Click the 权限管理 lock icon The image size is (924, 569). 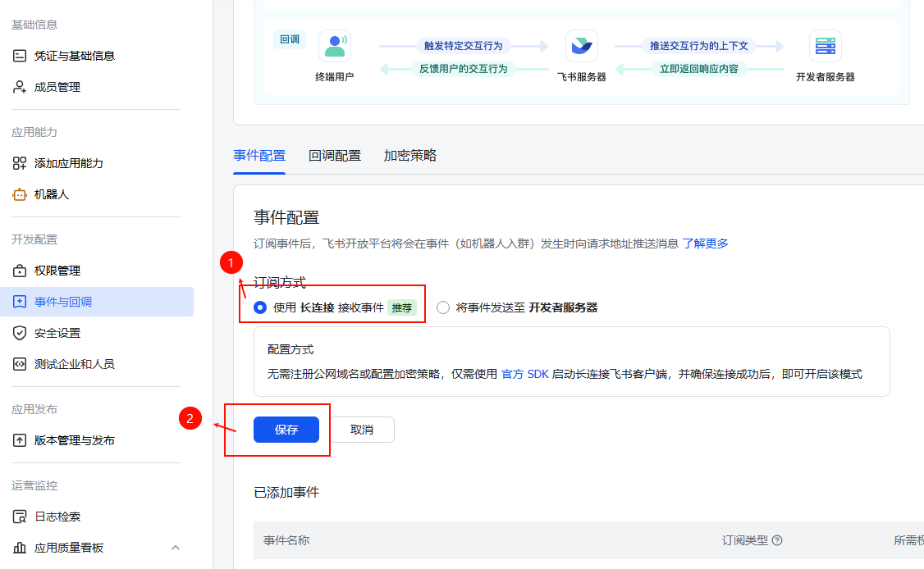point(20,271)
